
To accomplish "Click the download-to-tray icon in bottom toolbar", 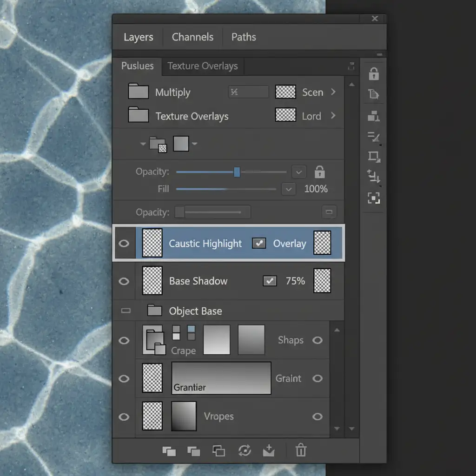I will (x=269, y=450).
